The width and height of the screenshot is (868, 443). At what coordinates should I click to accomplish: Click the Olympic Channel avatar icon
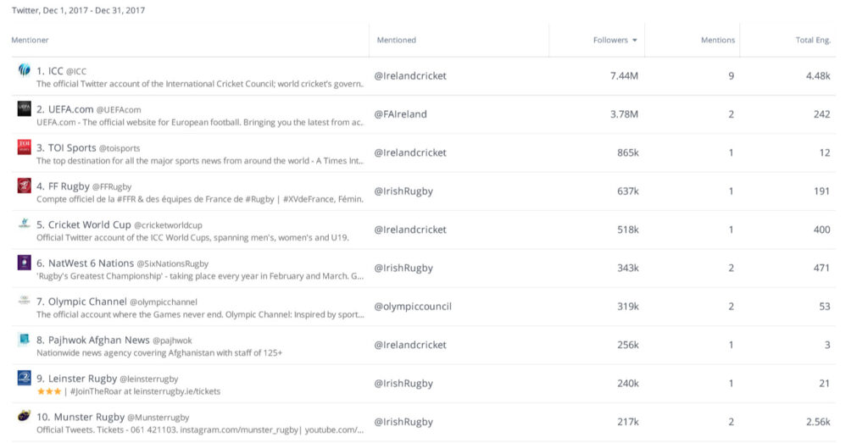24,302
